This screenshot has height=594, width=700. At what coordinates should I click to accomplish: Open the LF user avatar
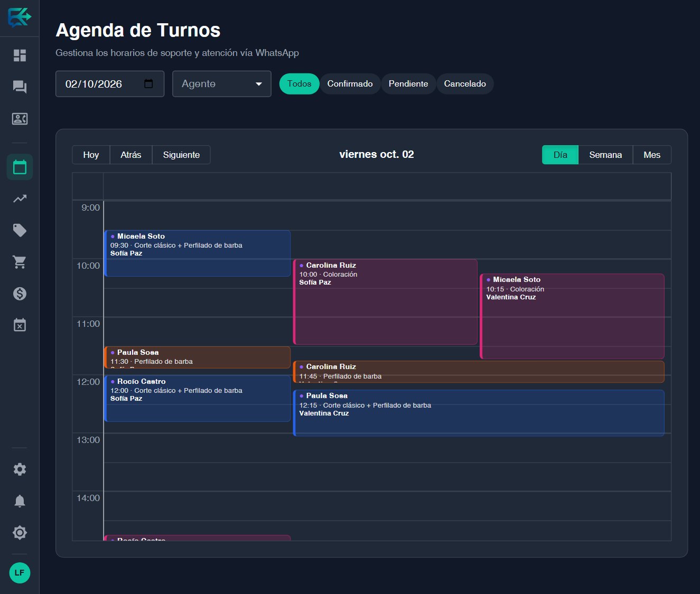pyautogui.click(x=20, y=573)
